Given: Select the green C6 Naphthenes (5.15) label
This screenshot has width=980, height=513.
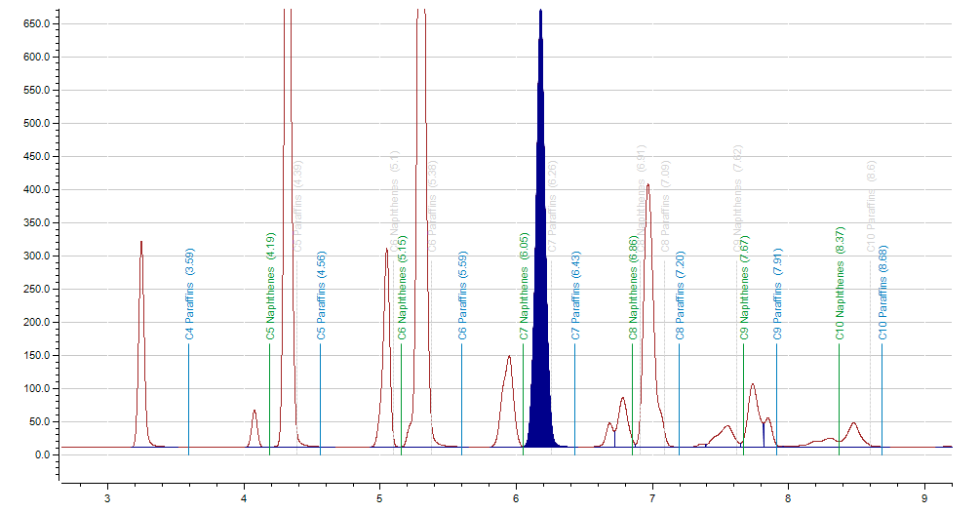Looking at the screenshot, I should click(402, 287).
